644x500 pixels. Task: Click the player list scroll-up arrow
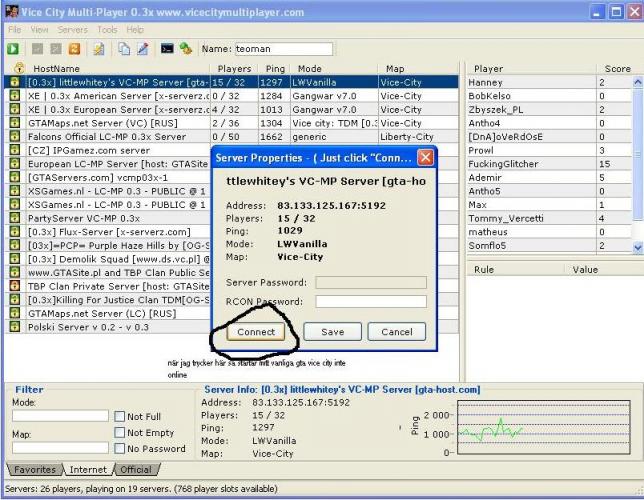(638, 82)
